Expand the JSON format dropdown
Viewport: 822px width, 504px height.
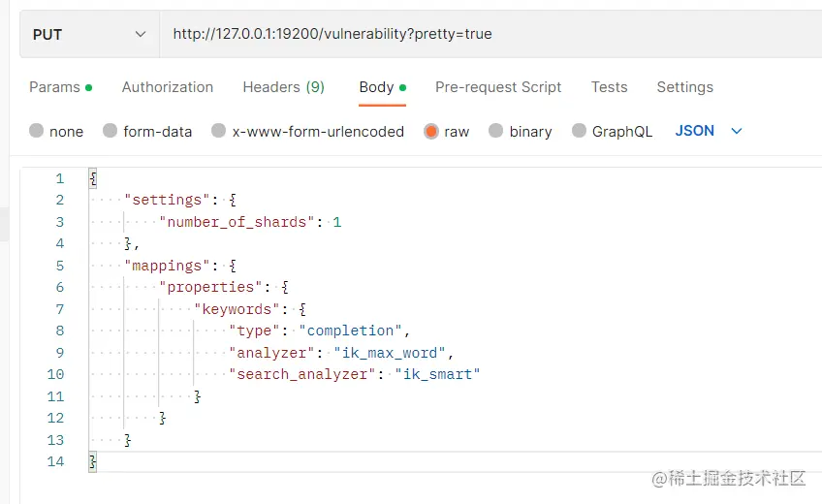pos(695,131)
